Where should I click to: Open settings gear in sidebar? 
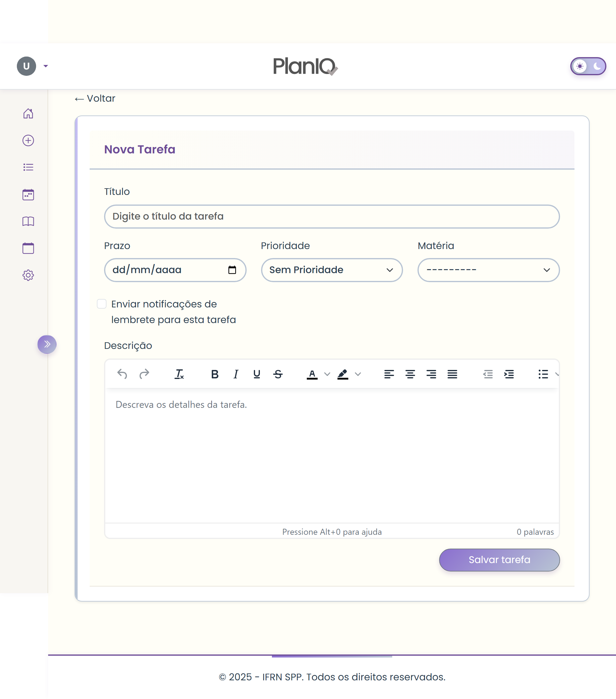(x=28, y=275)
